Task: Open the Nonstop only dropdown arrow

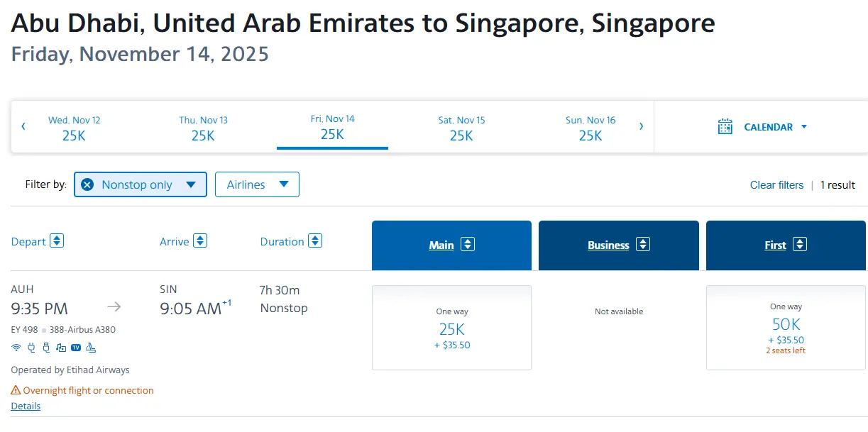Action: pos(190,184)
